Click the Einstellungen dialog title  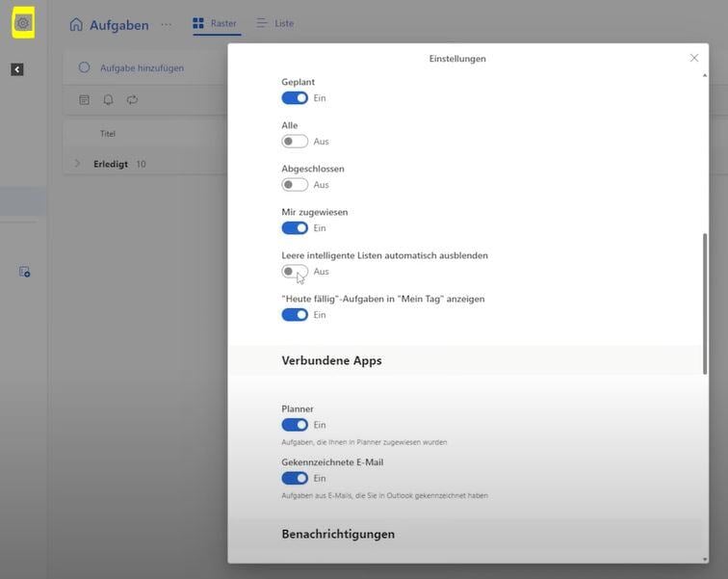tap(457, 59)
